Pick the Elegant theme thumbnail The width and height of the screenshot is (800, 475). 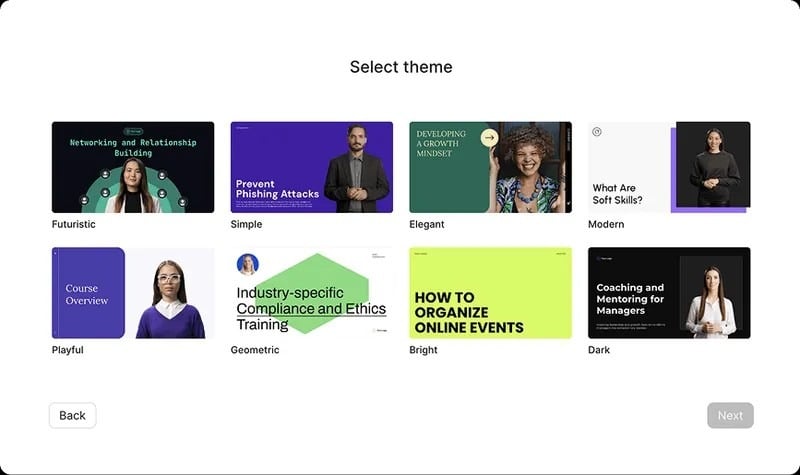tap(490, 167)
